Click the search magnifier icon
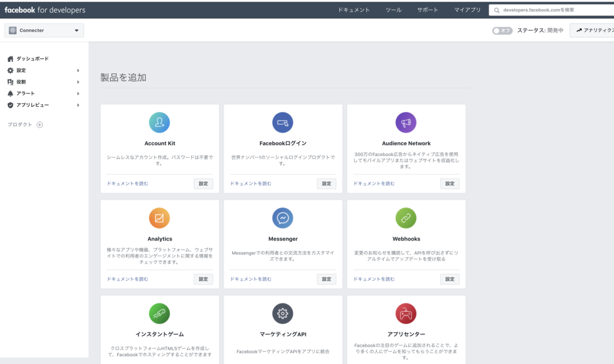This screenshot has height=364, width=614. tap(496, 10)
